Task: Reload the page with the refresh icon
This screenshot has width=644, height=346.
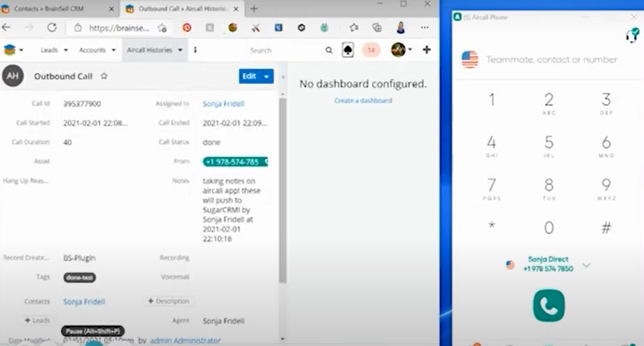Action: [52, 27]
